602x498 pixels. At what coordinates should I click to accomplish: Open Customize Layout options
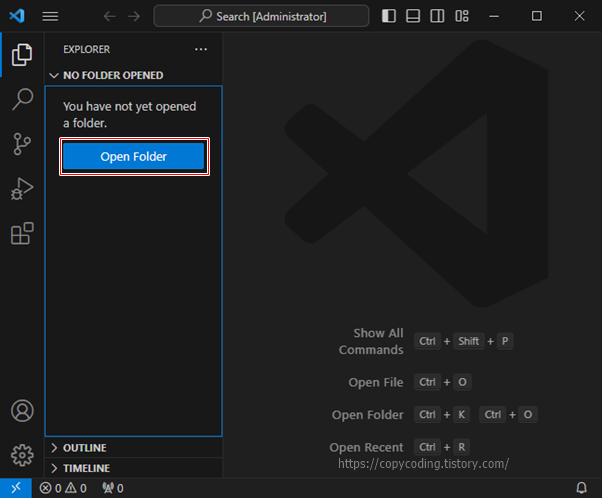(x=462, y=16)
